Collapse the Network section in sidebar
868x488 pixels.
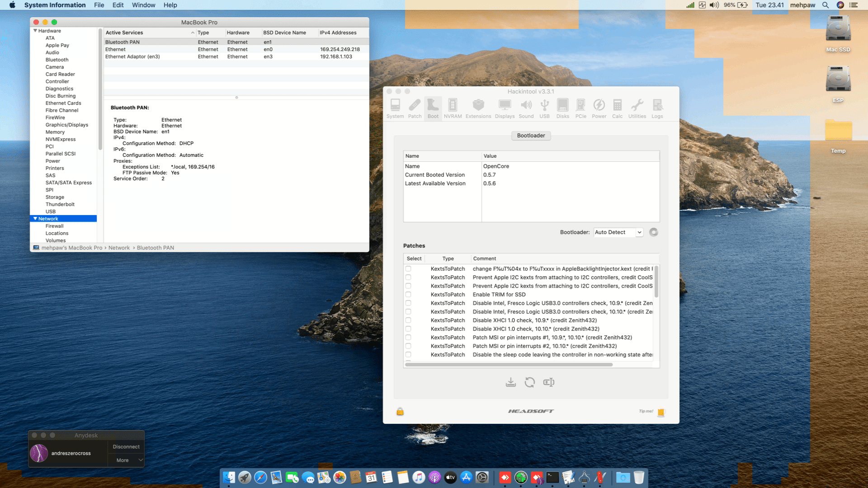pos(35,219)
